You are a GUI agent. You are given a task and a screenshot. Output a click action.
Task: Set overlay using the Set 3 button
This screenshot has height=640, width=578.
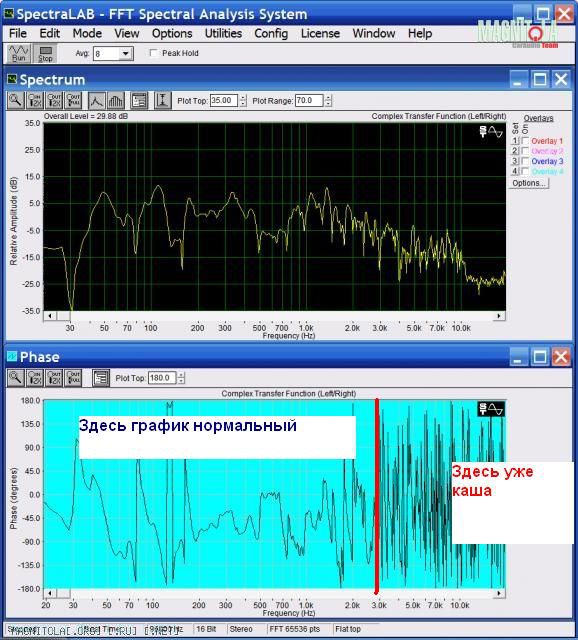coord(515,161)
